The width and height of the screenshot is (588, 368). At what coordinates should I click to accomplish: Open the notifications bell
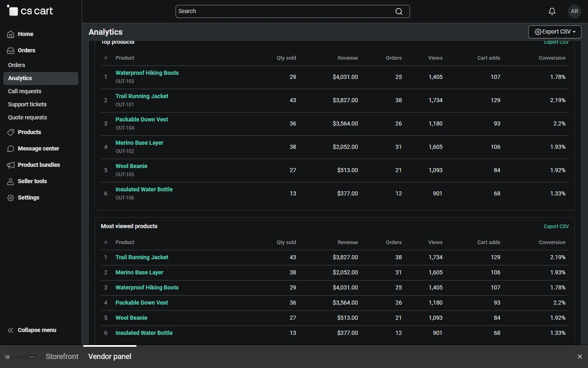point(552,11)
